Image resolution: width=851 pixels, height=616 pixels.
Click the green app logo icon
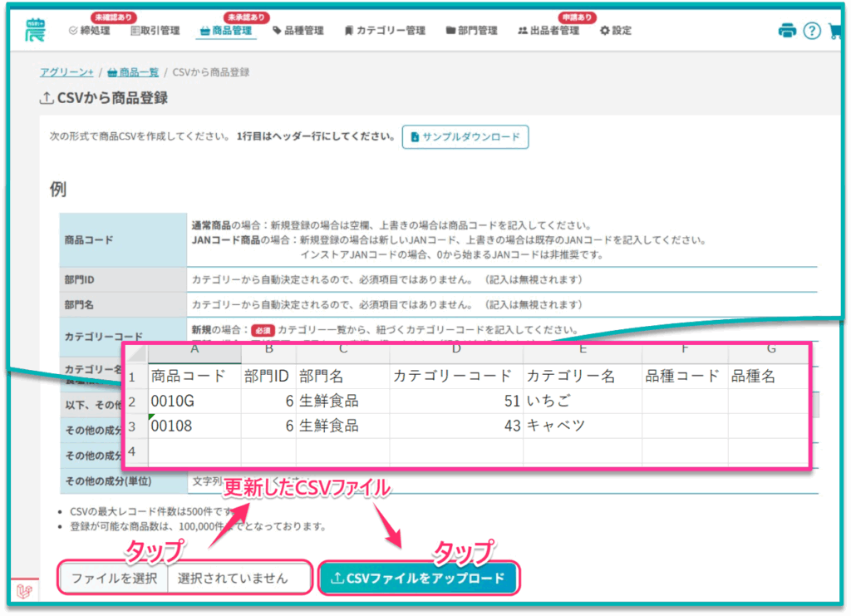point(36,29)
